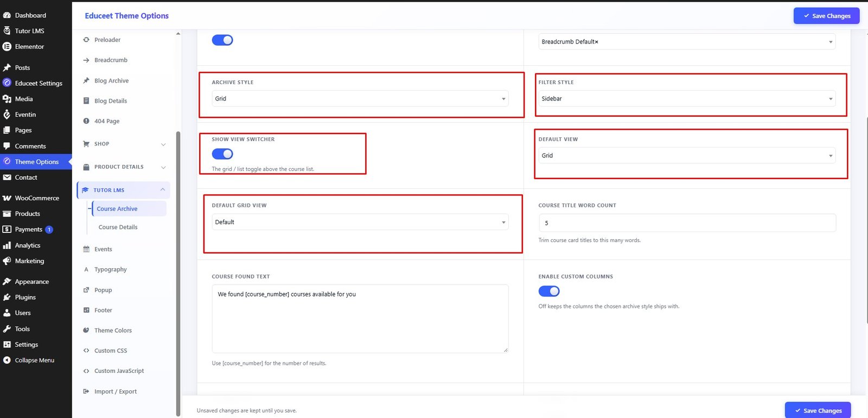
Task: Open the Breadcrumb Default dropdown
Action: pyautogui.click(x=687, y=42)
